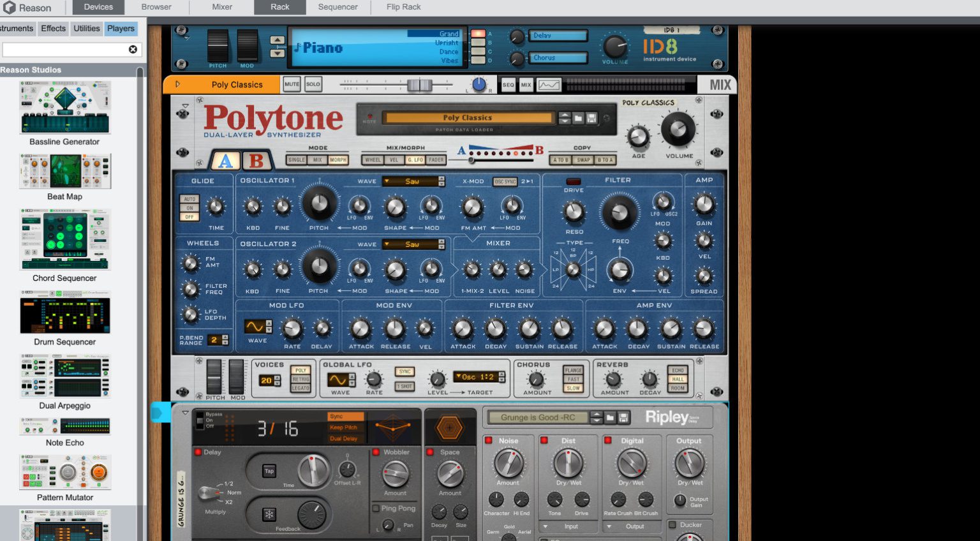Switch to the Sequencer tab
The width and height of the screenshot is (980, 541).
pos(337,7)
